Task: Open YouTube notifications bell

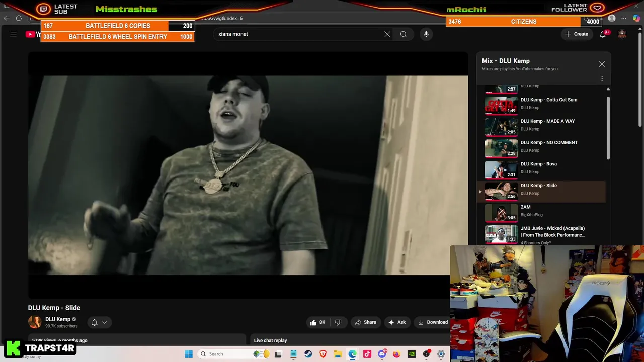Action: (x=603, y=34)
